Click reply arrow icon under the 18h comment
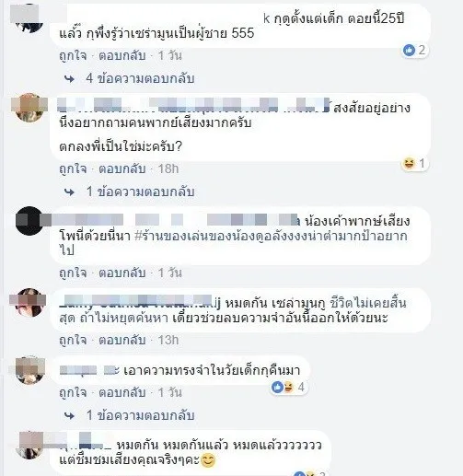 point(70,192)
